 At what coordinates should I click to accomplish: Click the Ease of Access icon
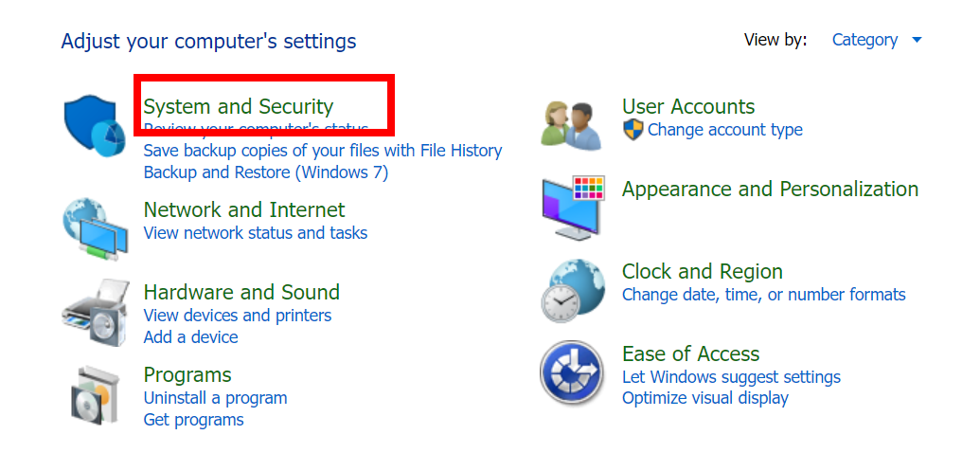(572, 372)
